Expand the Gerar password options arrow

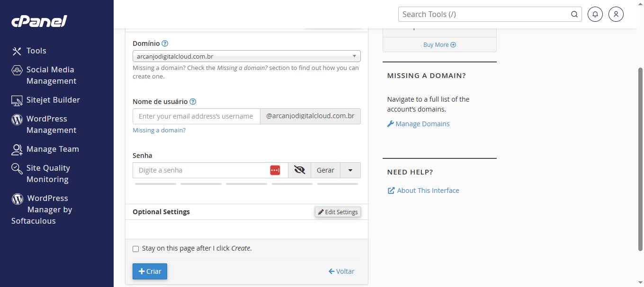pyautogui.click(x=350, y=170)
